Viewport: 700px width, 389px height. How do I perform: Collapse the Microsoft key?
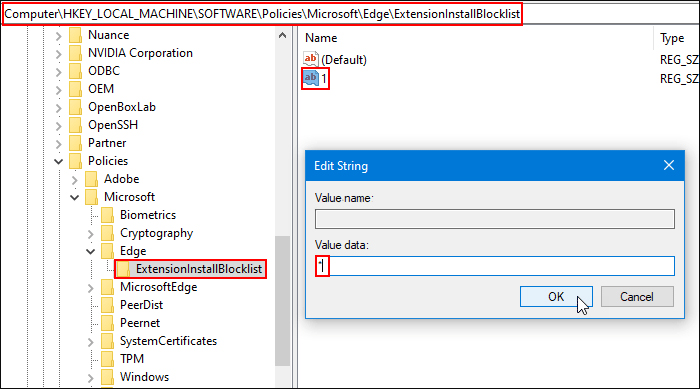coord(75,197)
